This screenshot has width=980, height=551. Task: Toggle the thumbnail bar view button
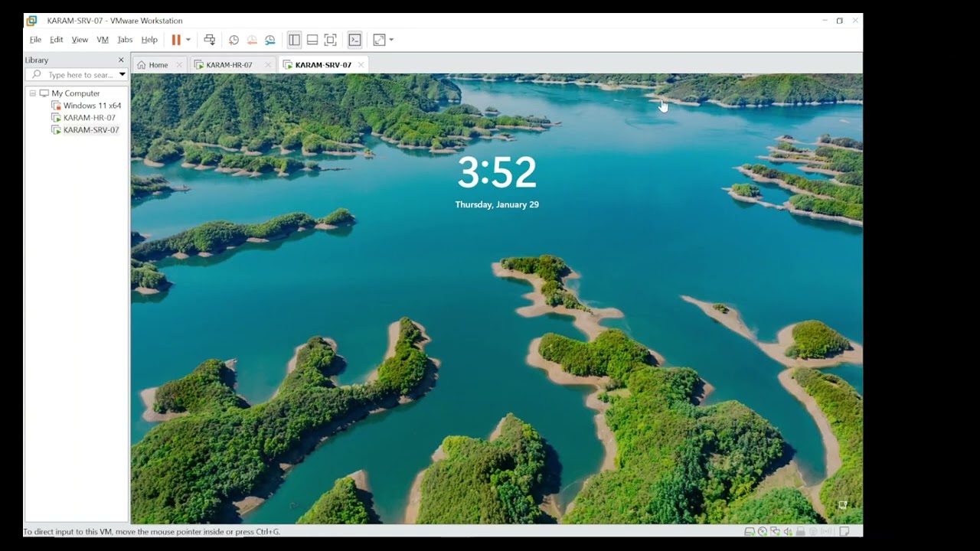(312, 40)
